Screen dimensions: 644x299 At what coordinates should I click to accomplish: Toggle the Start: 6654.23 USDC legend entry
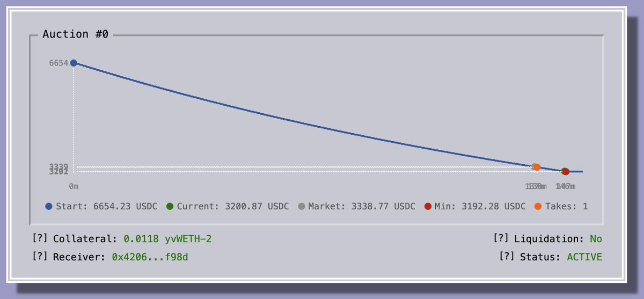[102, 207]
